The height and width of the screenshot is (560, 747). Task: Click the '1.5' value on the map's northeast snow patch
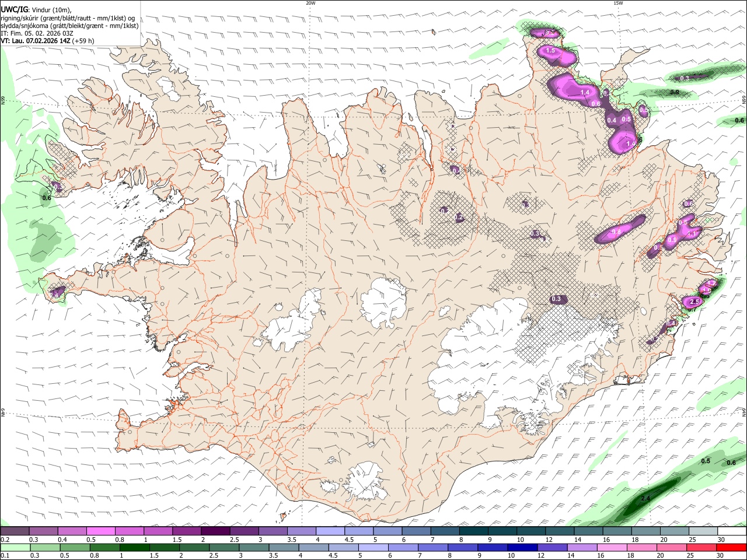[550, 51]
